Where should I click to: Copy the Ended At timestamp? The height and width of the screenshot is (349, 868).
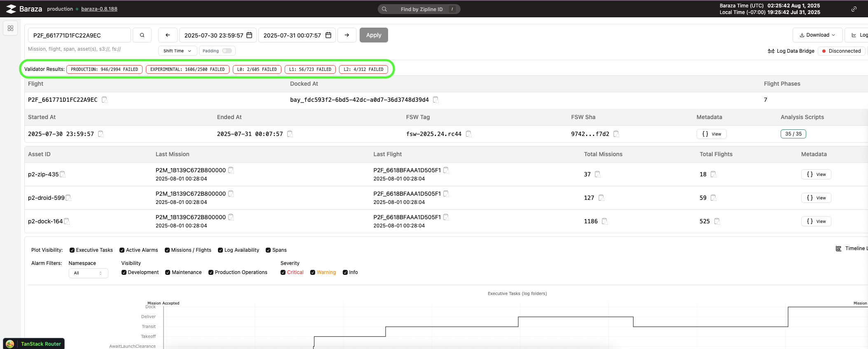pyautogui.click(x=290, y=134)
